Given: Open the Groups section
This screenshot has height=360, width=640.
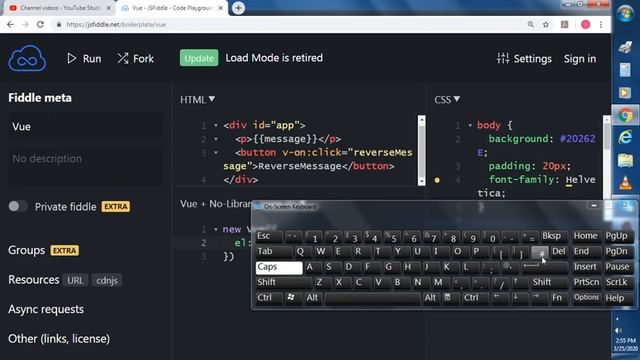Looking at the screenshot, I should (27, 250).
